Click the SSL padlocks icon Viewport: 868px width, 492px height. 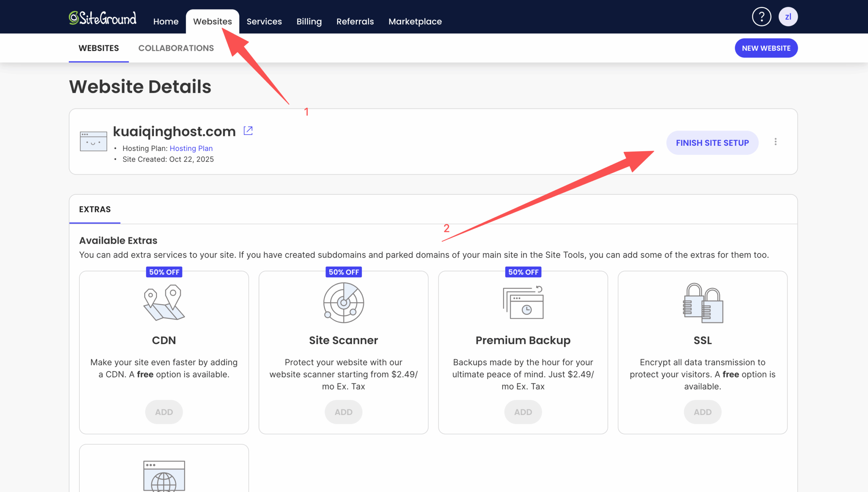[703, 302]
